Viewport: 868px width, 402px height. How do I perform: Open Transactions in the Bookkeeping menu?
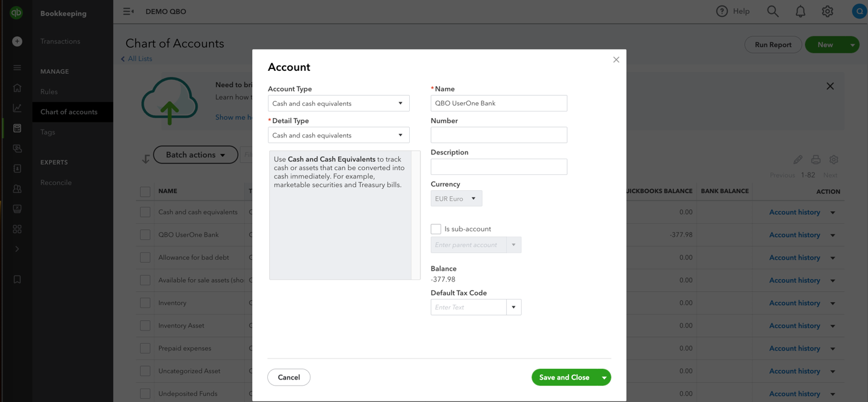click(60, 41)
